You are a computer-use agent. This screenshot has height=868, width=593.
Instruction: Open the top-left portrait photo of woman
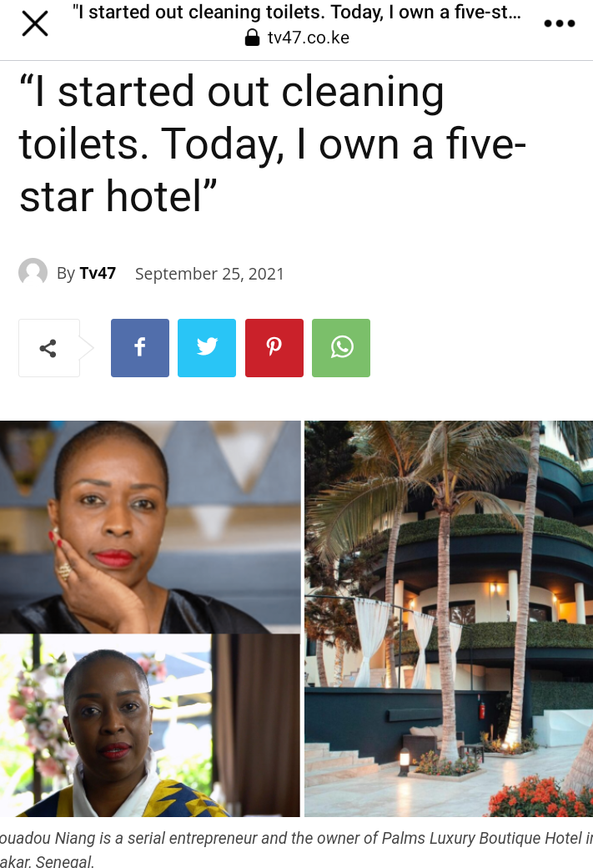pyautogui.click(x=150, y=527)
